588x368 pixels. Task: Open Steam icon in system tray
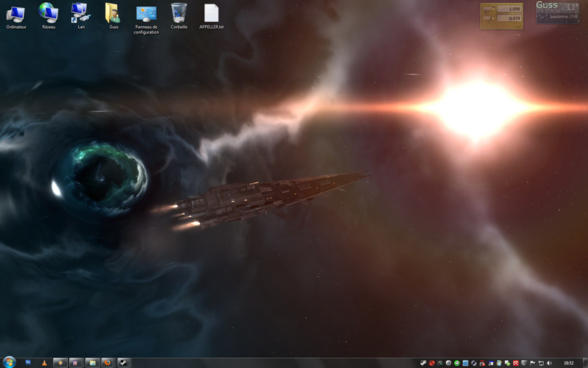[x=423, y=363]
